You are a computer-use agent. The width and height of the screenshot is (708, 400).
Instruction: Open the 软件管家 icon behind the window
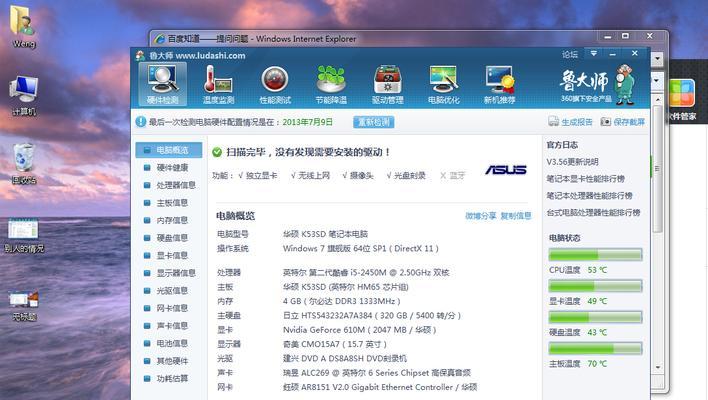[x=682, y=99]
